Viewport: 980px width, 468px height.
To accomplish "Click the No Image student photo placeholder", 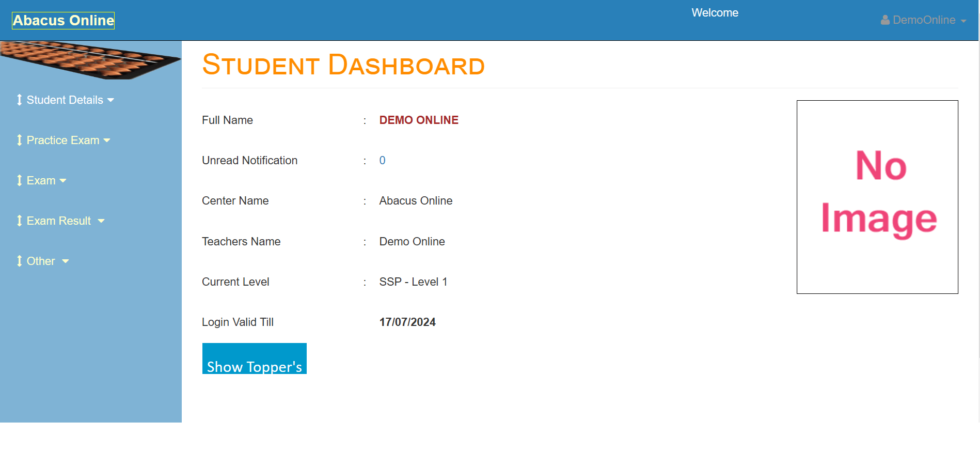I will pyautogui.click(x=877, y=196).
